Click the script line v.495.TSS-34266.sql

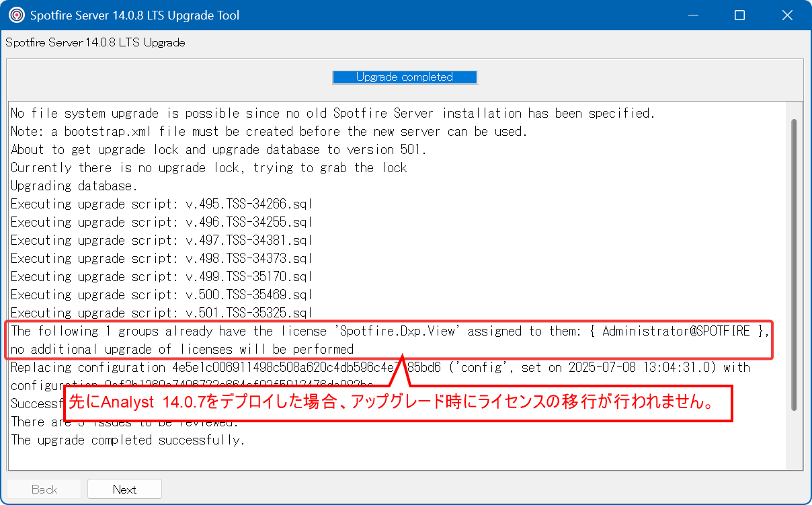tap(161, 204)
